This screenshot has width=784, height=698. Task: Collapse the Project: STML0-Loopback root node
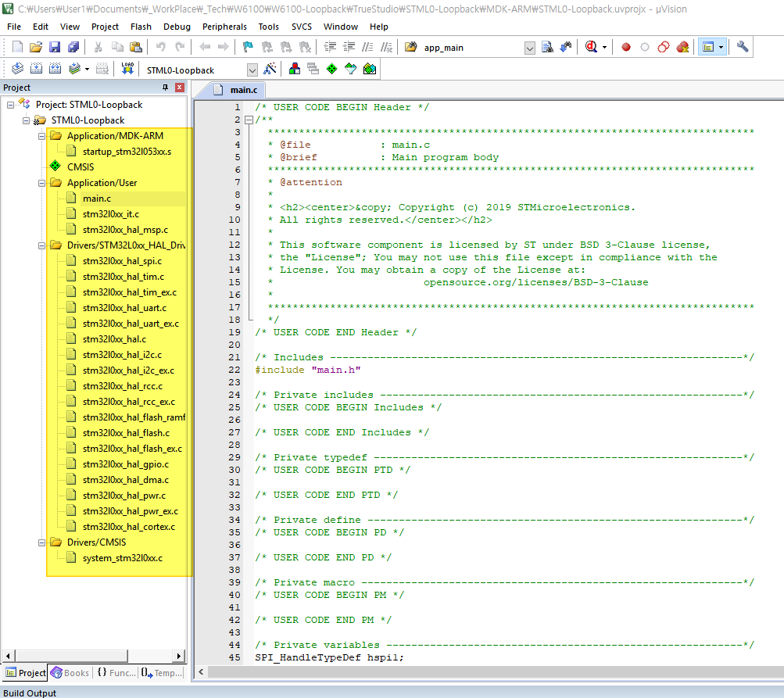click(x=10, y=105)
